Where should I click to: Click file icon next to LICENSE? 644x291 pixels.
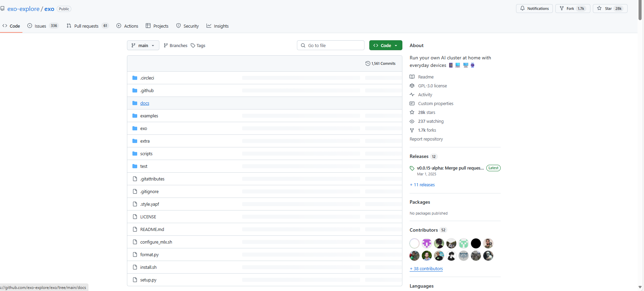point(135,217)
